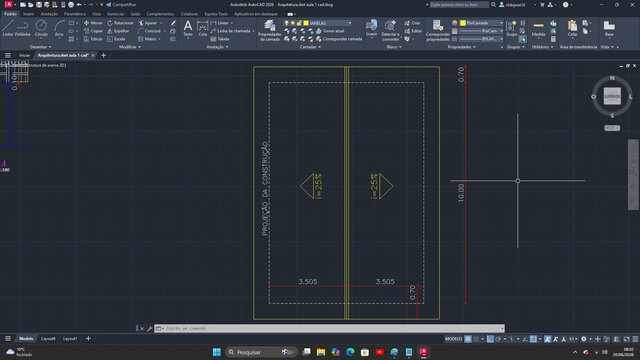Viewport: 640px width, 360px height.
Task: Expand the Desenhar panel
Action: coord(41,47)
